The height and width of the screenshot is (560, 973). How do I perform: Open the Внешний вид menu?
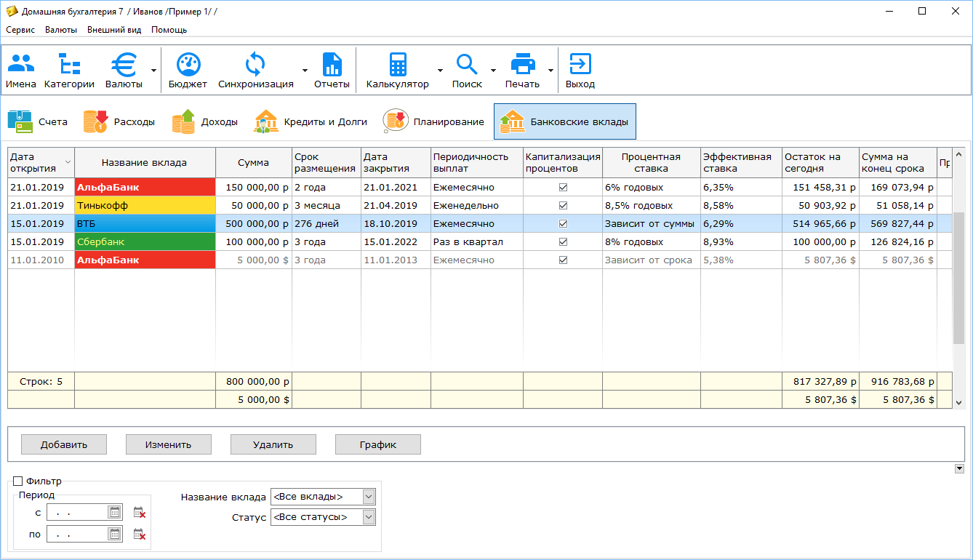(x=114, y=30)
